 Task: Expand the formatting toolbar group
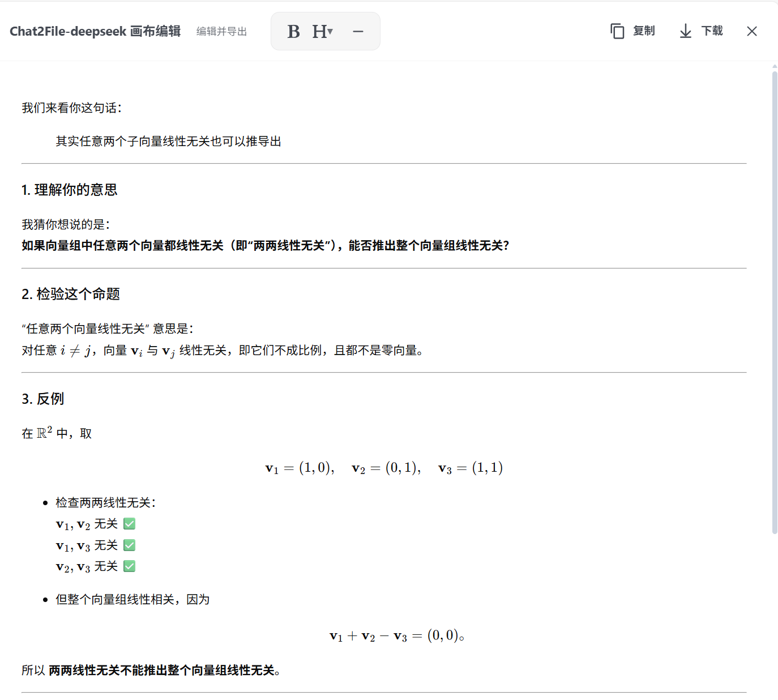pos(325,31)
